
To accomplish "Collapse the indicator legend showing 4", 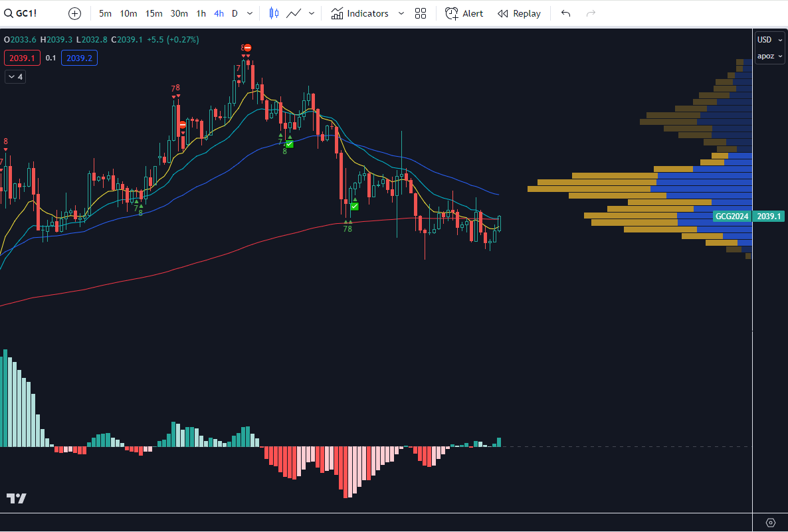I will (15, 77).
